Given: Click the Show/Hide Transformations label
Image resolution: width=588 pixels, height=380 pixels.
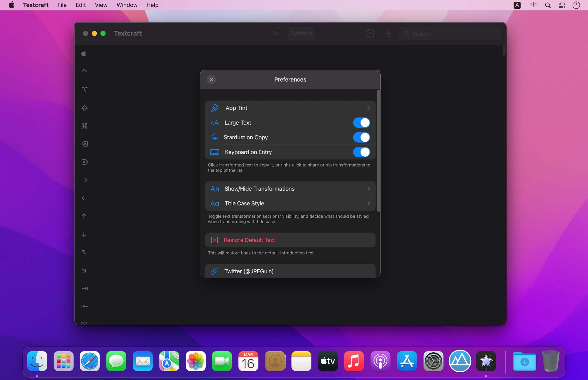Looking at the screenshot, I should pyautogui.click(x=259, y=189).
